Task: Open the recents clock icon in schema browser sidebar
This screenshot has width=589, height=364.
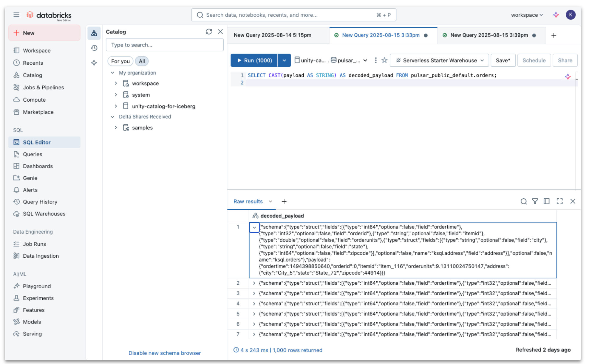Action: [x=94, y=48]
